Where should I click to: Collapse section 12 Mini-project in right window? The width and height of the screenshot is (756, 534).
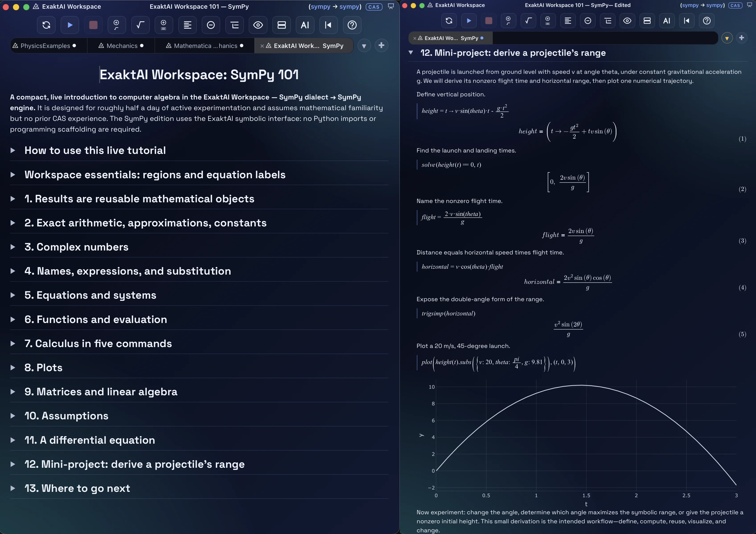coord(411,52)
